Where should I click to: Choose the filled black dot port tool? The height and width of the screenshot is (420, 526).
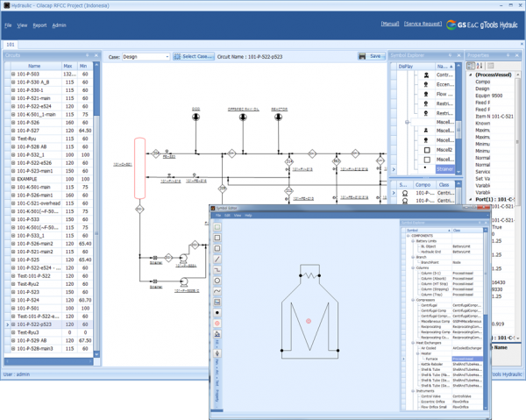tap(217, 313)
